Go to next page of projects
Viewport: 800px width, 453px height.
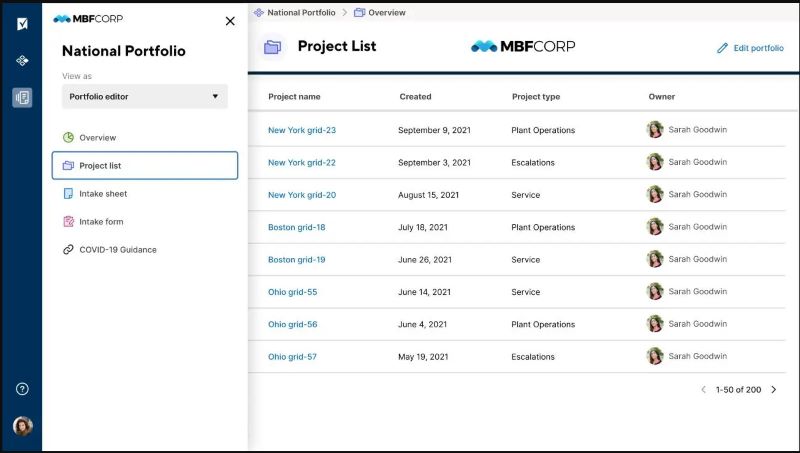[x=774, y=390]
